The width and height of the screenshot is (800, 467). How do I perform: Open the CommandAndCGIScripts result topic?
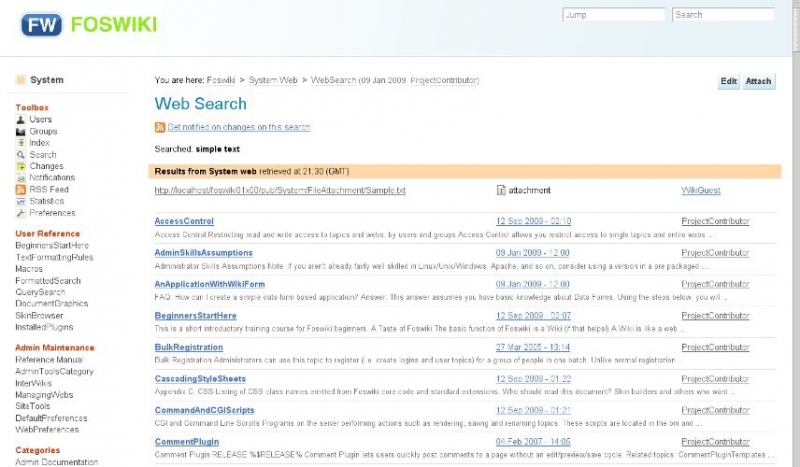pos(204,410)
